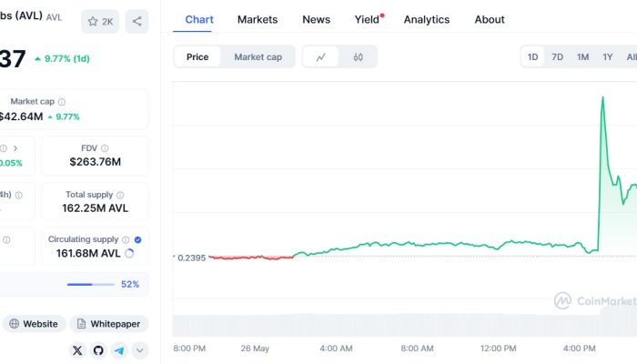Click the Market cap info icon
637x364 pixels.
point(62,102)
